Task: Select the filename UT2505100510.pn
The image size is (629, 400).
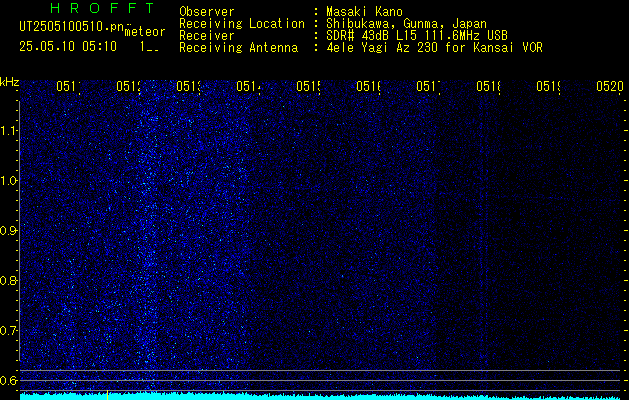Action: pyautogui.click(x=71, y=26)
